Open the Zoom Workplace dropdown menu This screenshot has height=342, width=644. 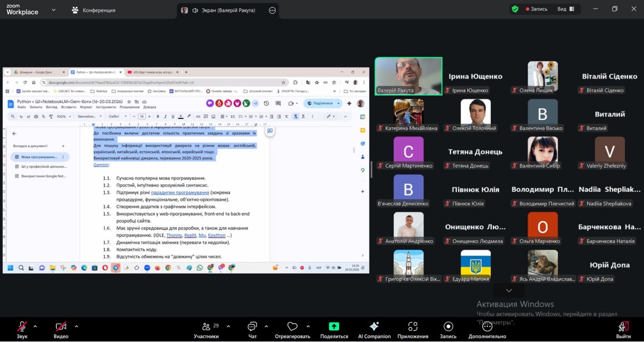click(x=54, y=10)
